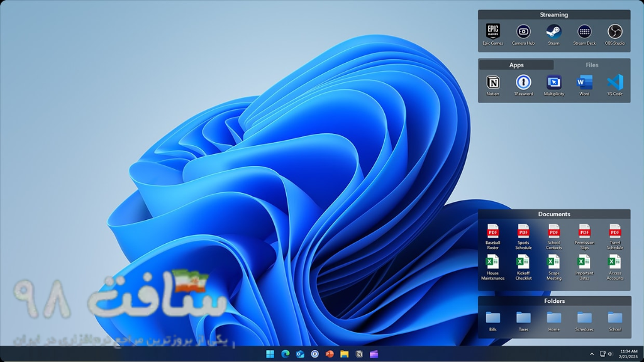Open OBS Studio shortcut

pos(615,35)
